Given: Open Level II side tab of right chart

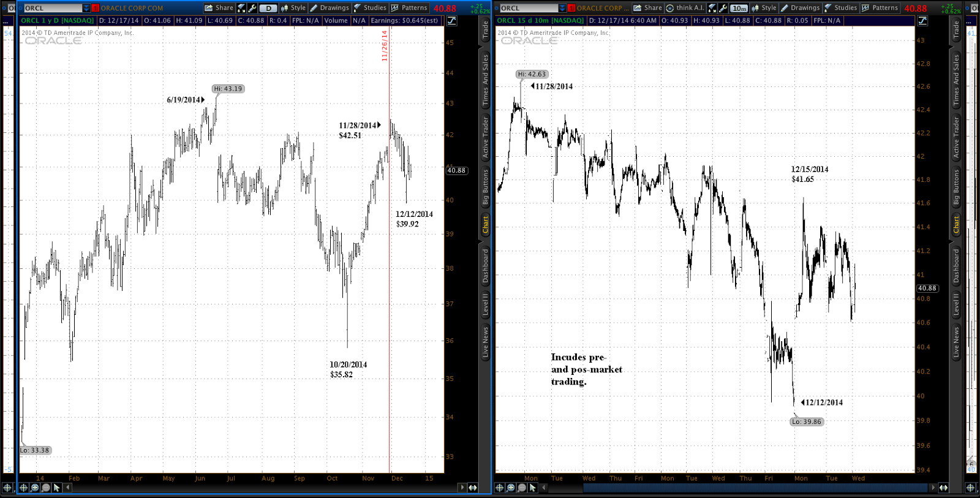Looking at the screenshot, I should pyautogui.click(x=956, y=304).
